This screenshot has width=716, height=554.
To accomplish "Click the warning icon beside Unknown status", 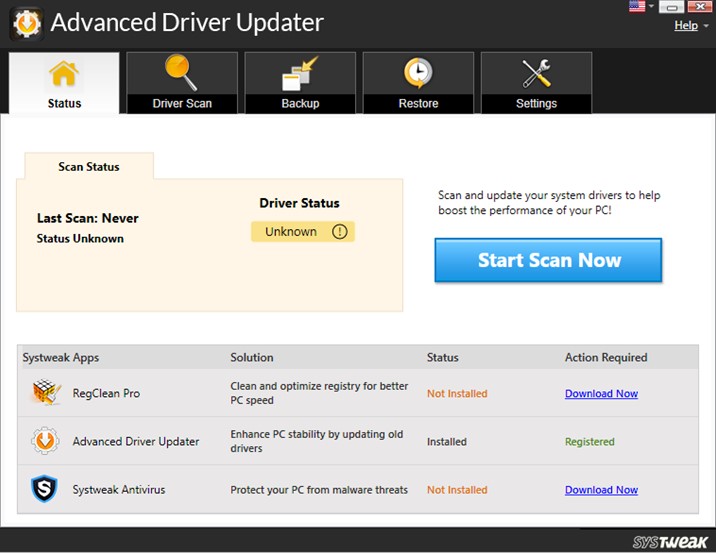I will (x=339, y=232).
